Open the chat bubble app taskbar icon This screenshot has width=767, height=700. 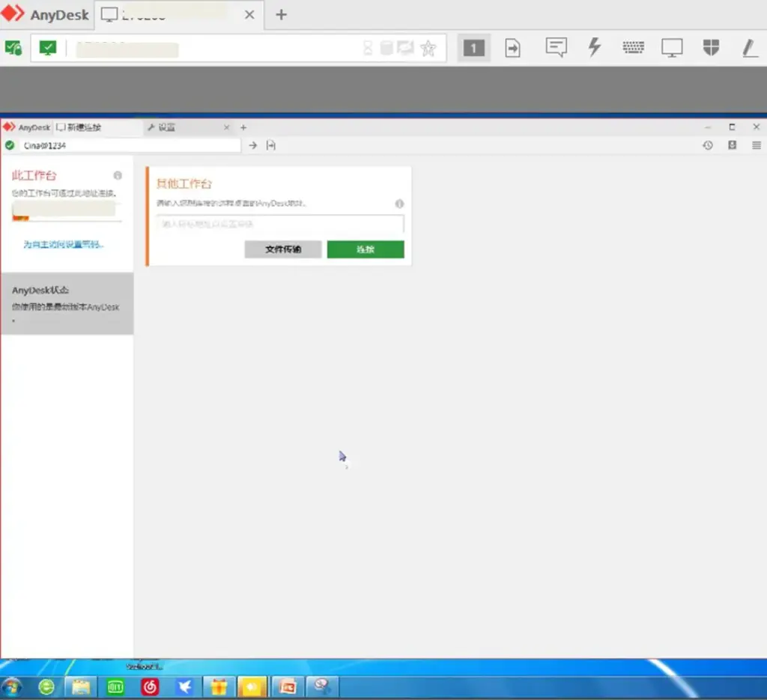(321, 687)
